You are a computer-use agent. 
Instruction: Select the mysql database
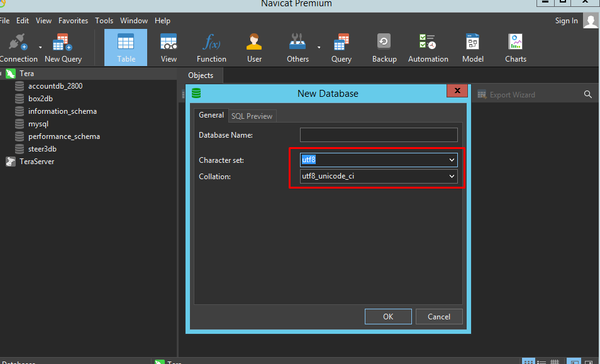point(38,124)
